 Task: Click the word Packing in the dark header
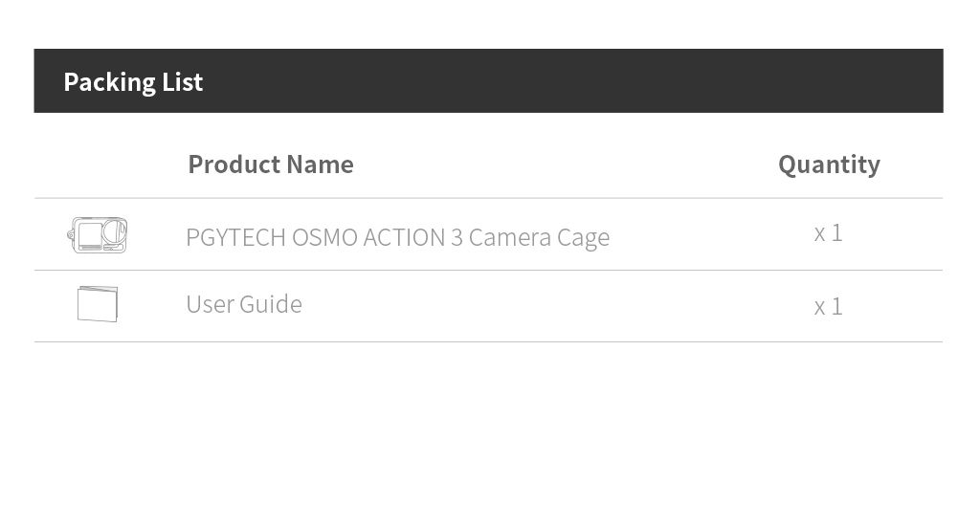[109, 82]
